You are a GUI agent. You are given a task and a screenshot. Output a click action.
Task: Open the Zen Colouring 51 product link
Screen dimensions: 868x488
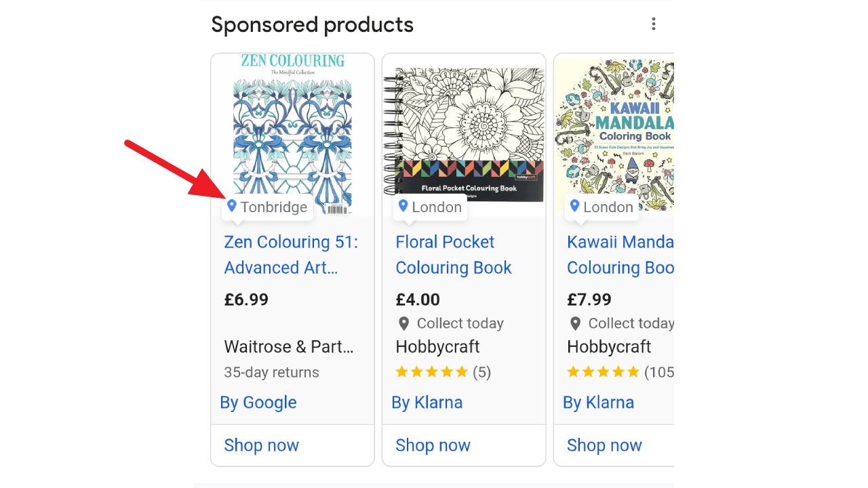point(292,254)
